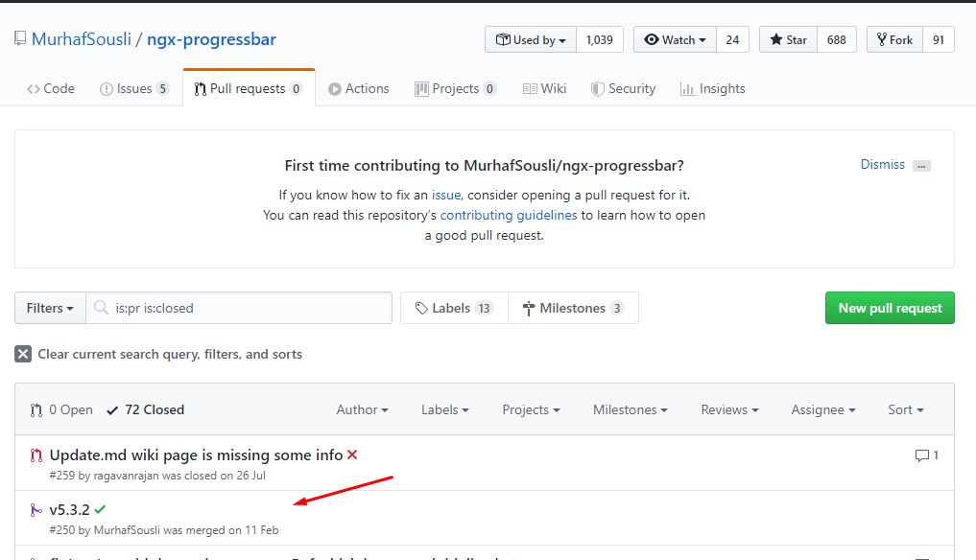Open the ragavanrajan author link

tap(126, 476)
